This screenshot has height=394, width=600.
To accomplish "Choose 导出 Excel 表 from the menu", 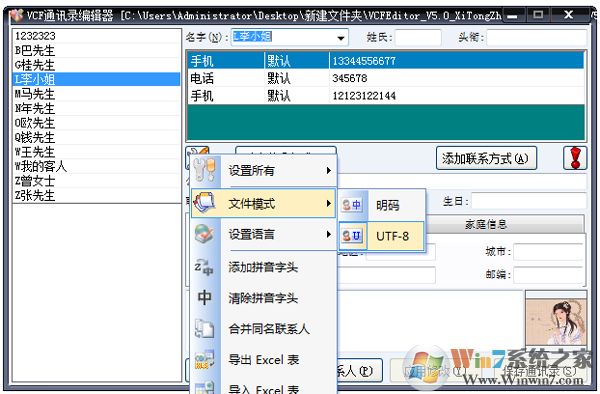I will pyautogui.click(x=263, y=360).
